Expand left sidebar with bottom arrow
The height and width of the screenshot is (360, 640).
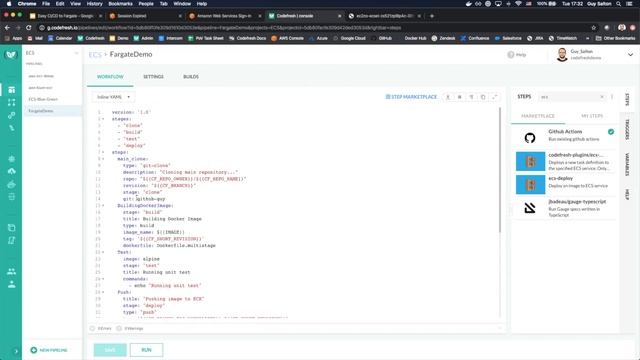(16, 351)
